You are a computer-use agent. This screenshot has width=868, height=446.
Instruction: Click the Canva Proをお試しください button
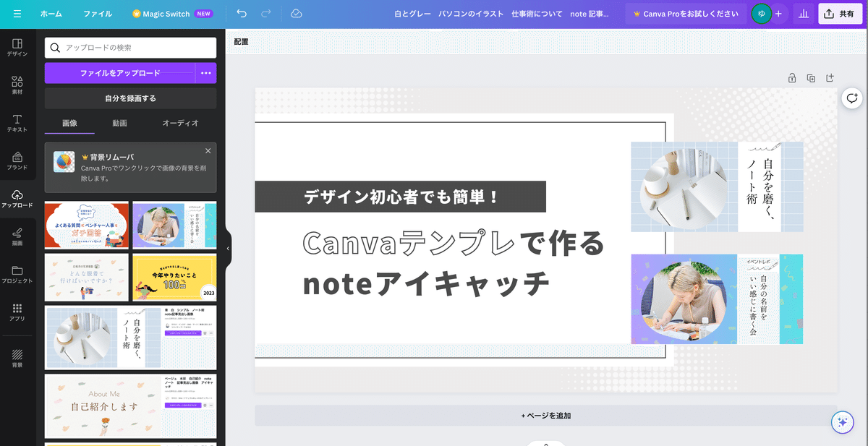pos(686,14)
